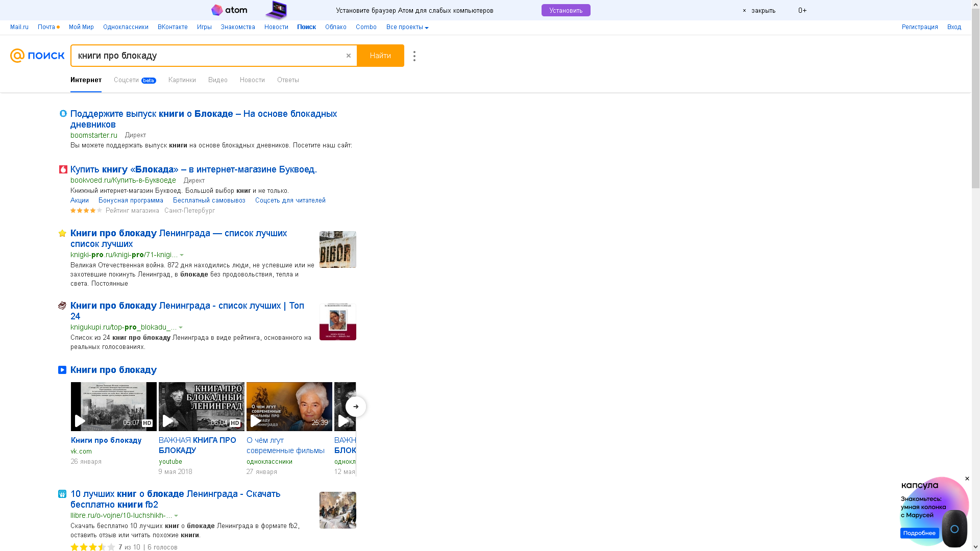Click llibre.ru result painting thumbnail
The height and width of the screenshot is (551, 980).
click(x=338, y=510)
